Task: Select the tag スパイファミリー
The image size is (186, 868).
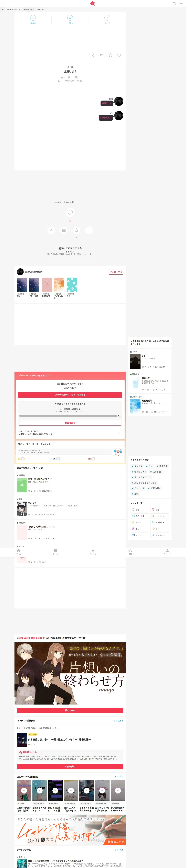Action: click(x=141, y=477)
